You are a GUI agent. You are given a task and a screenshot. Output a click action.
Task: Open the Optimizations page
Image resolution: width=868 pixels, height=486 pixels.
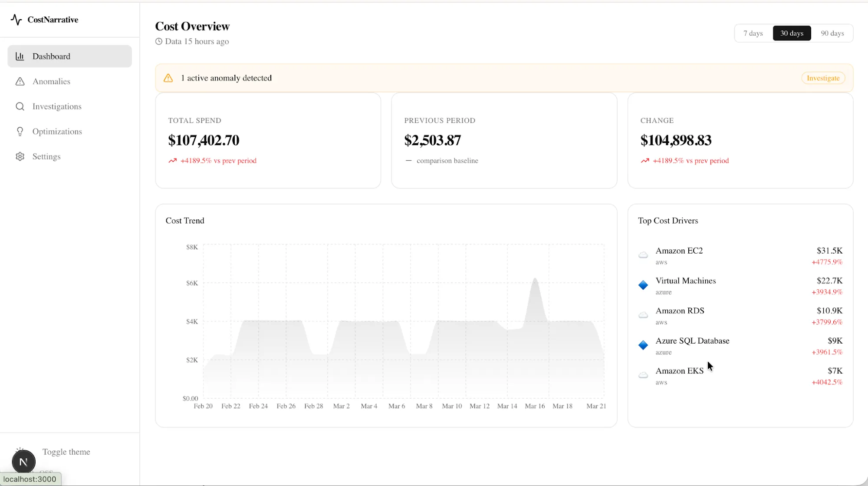pyautogui.click(x=69, y=132)
